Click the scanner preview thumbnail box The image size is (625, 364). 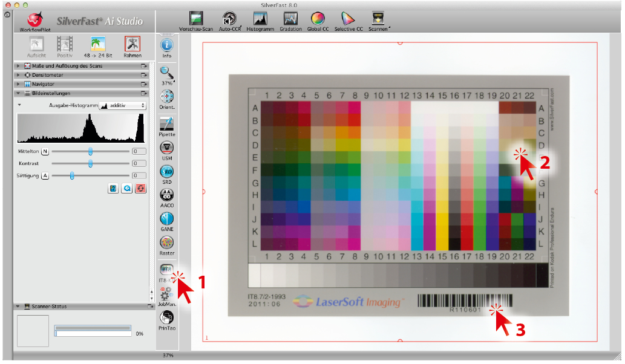(33, 331)
